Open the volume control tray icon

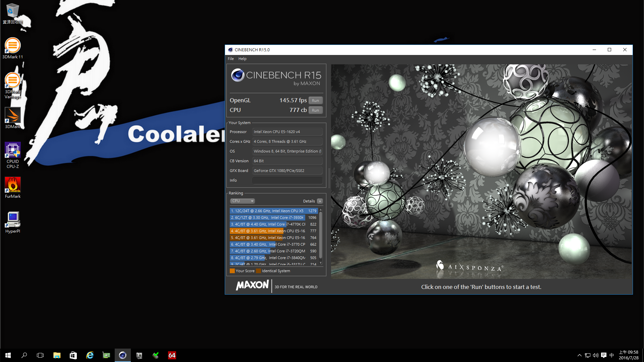tap(595, 355)
